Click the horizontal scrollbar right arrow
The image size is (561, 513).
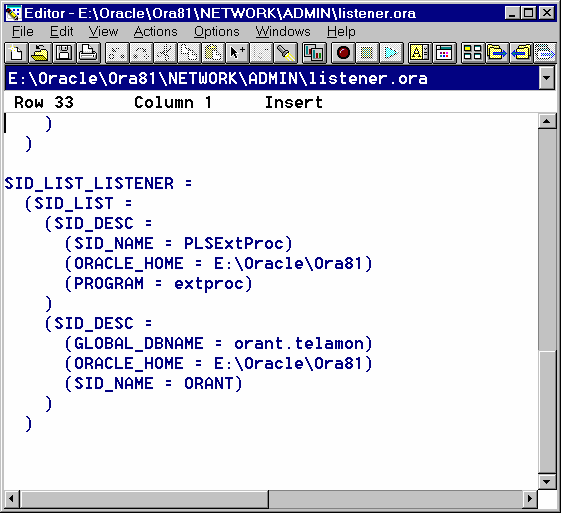point(530,498)
